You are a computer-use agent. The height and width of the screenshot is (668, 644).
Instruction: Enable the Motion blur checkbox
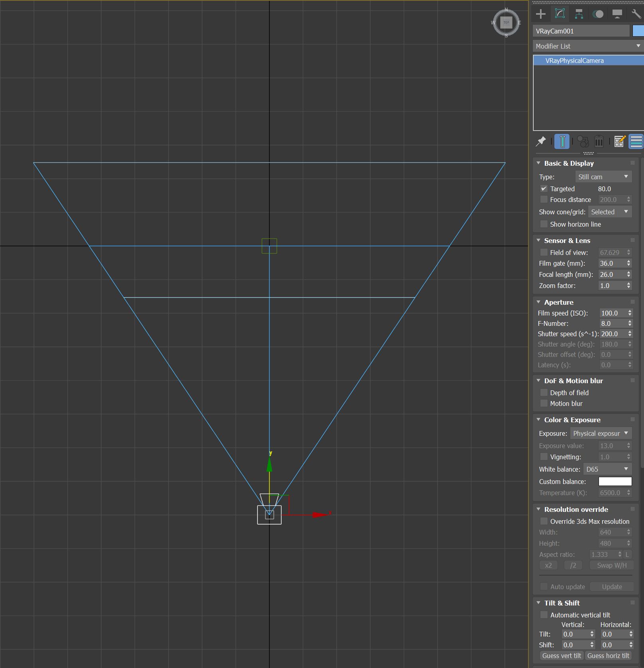pos(544,404)
